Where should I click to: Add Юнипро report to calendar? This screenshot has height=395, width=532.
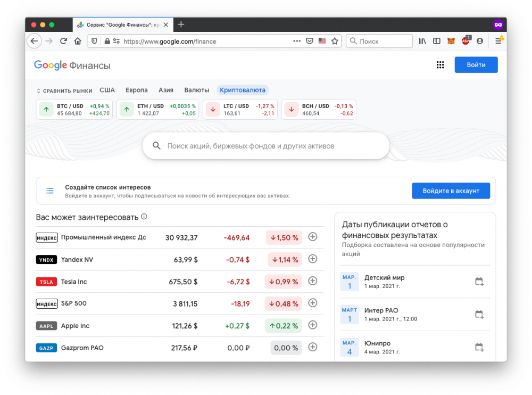(x=479, y=347)
